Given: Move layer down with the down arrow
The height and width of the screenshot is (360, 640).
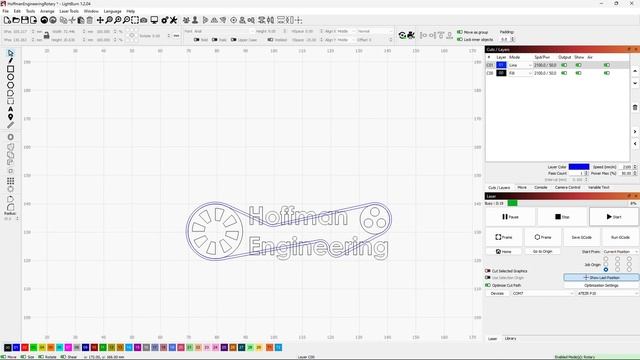Looking at the screenshot, I should 635,83.
